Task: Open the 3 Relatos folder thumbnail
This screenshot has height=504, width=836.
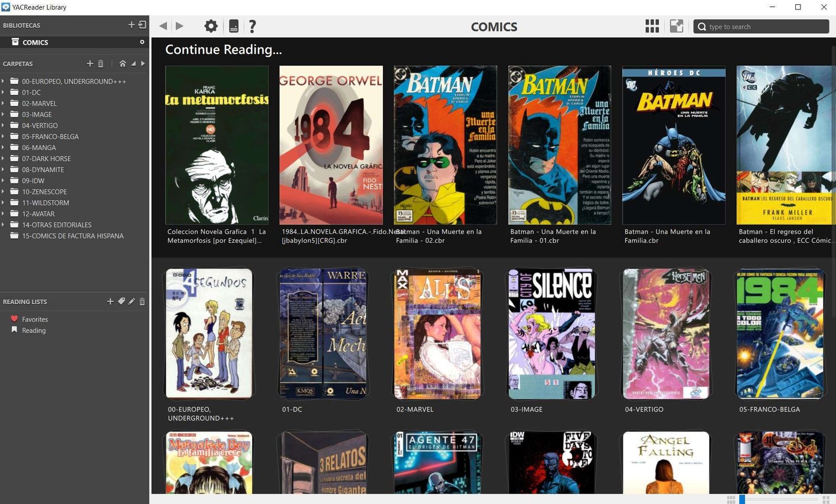Action: click(323, 462)
